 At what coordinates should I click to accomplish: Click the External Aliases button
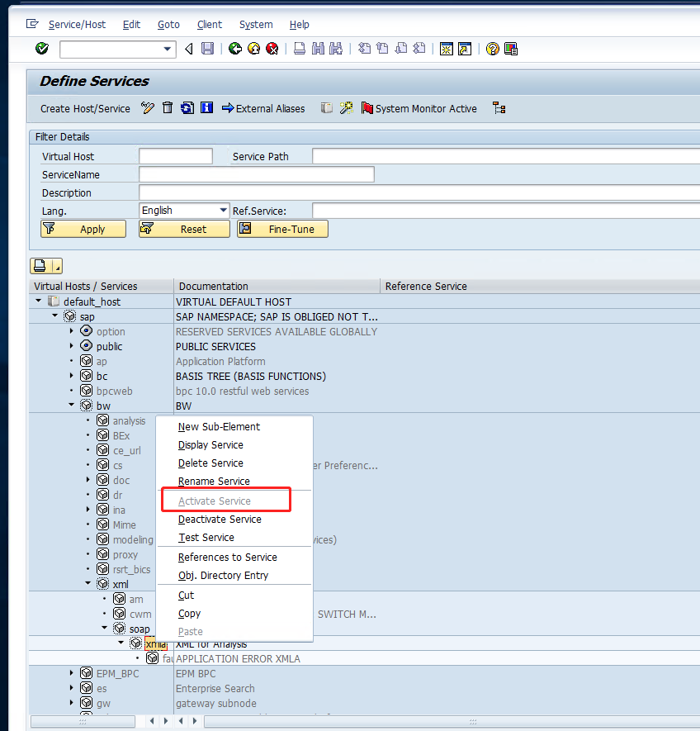(x=263, y=109)
